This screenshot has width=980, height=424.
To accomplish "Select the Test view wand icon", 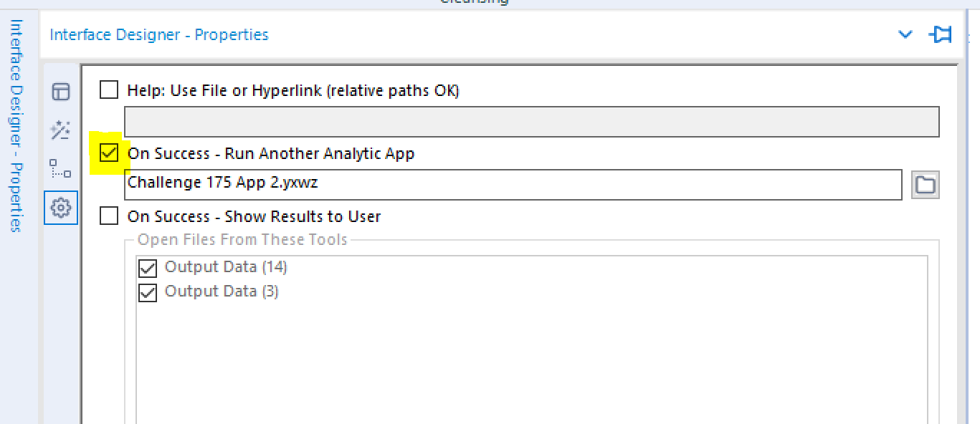I will coord(60,130).
